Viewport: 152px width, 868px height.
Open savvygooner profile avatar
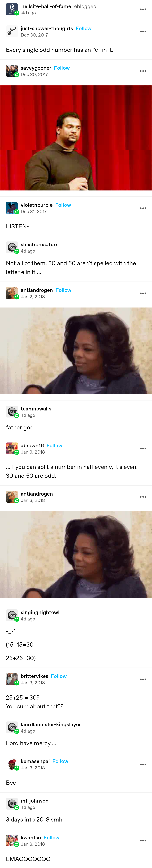[12, 71]
